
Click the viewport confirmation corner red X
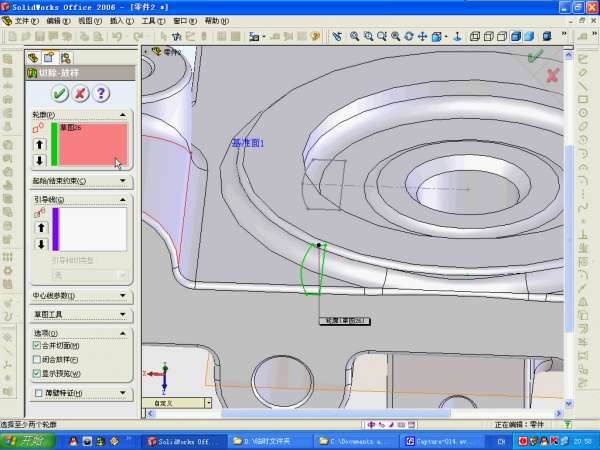(x=552, y=75)
